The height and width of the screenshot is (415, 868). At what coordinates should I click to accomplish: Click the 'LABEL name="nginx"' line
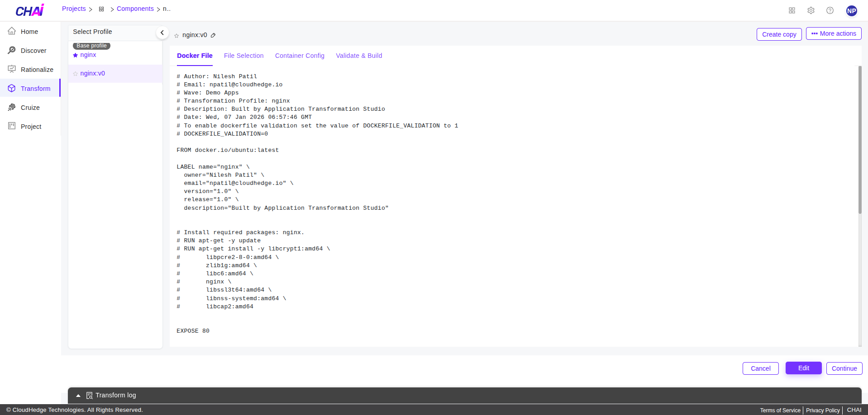pyautogui.click(x=213, y=167)
